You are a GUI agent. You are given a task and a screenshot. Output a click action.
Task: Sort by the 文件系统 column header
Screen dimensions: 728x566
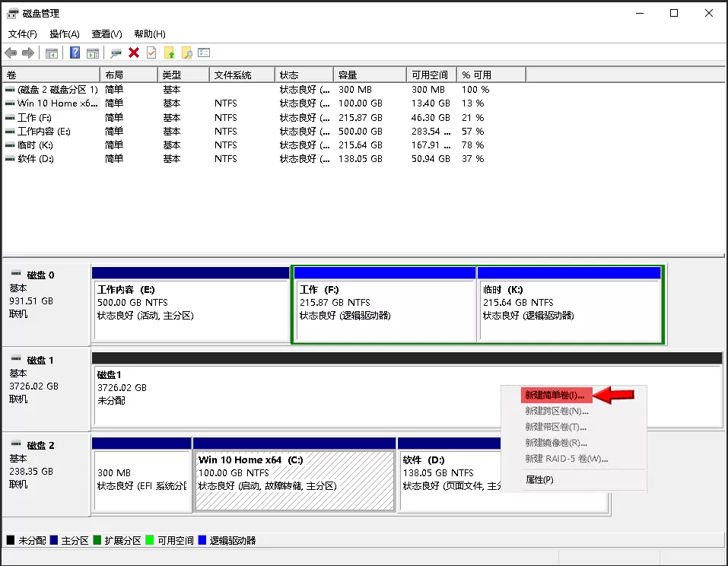point(233,75)
